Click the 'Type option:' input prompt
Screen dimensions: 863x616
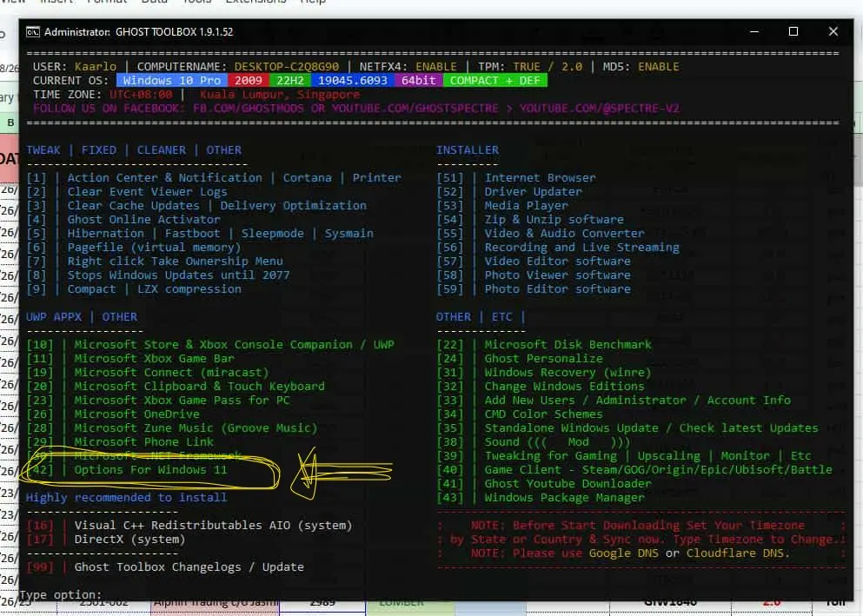pyautogui.click(x=61, y=595)
